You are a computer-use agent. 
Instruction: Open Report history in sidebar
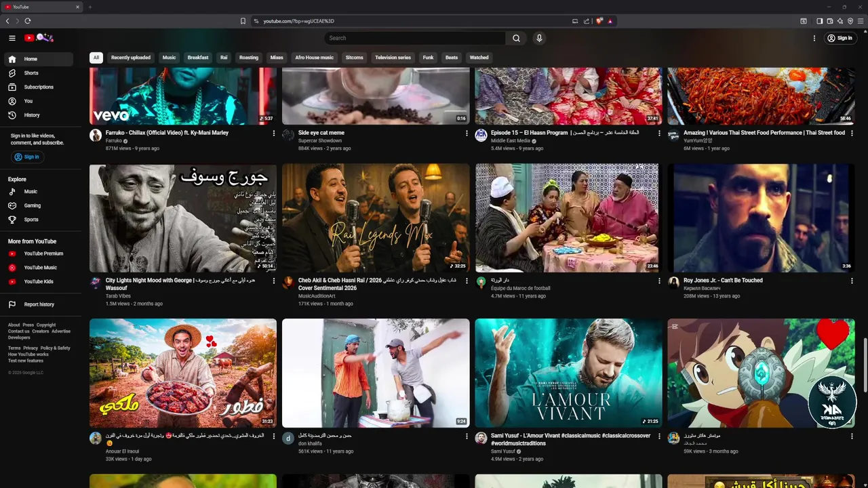pyautogui.click(x=39, y=304)
